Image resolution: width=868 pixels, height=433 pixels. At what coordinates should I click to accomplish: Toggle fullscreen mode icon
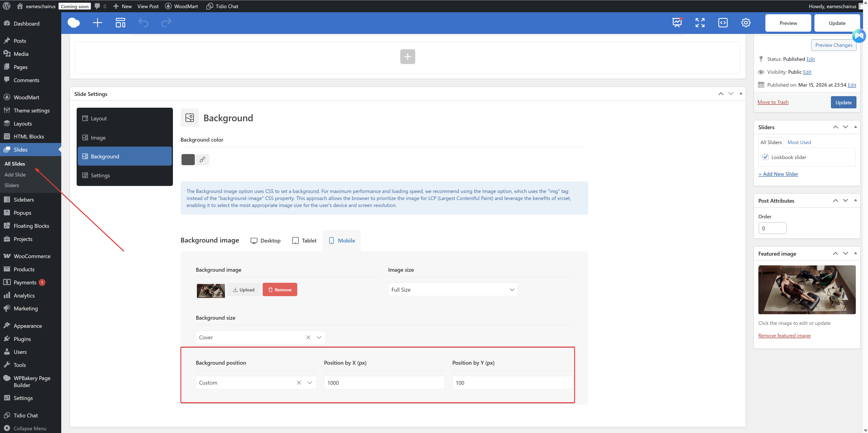(x=700, y=23)
